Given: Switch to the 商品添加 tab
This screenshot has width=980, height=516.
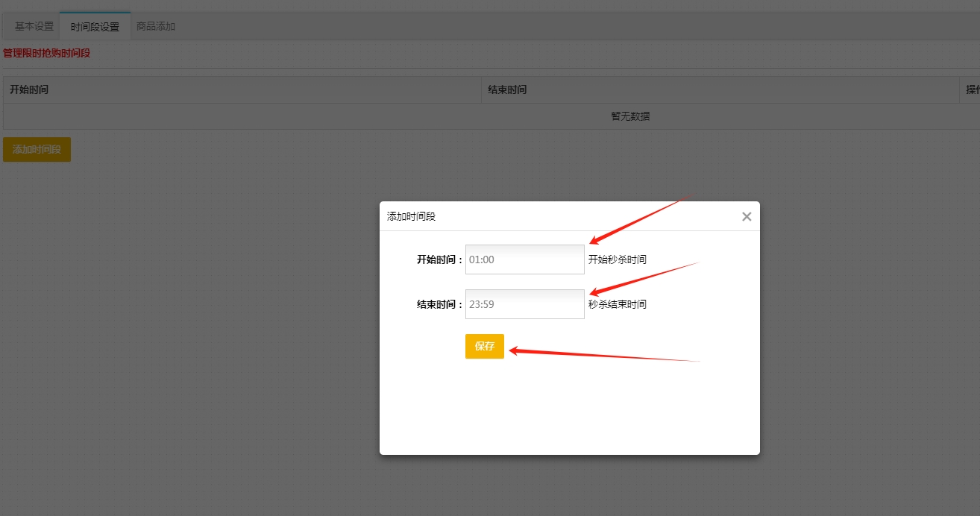Looking at the screenshot, I should pyautogui.click(x=156, y=26).
